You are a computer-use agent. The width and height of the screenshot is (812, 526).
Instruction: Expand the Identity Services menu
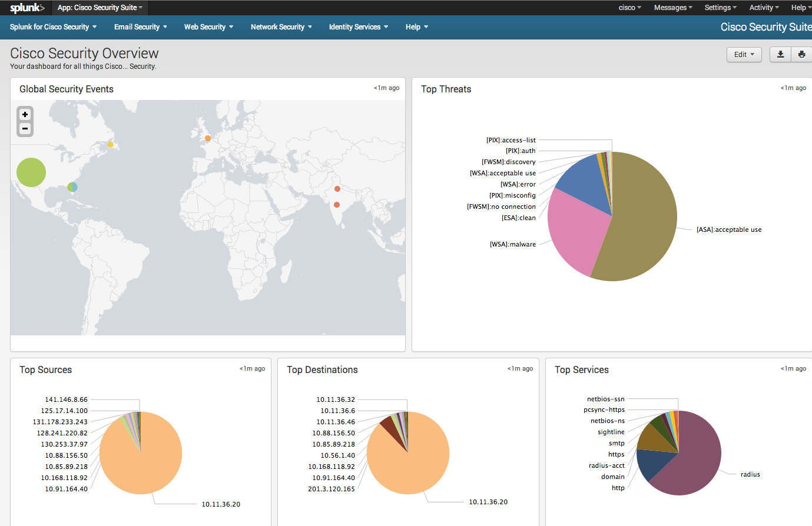(x=358, y=27)
